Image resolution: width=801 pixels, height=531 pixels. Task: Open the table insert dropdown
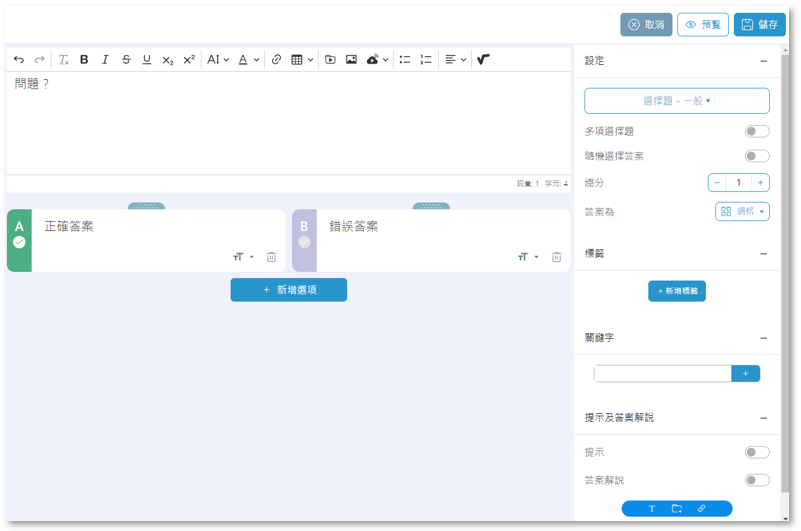(302, 60)
